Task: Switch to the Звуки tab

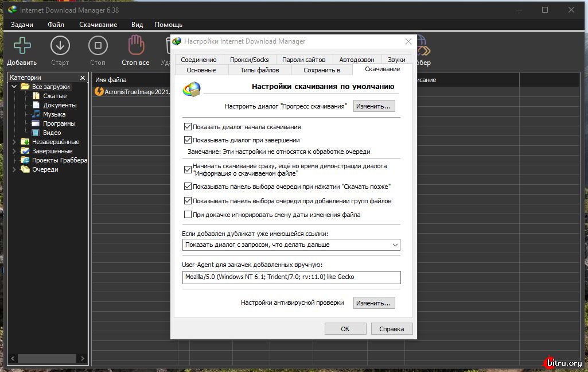Action: [x=396, y=60]
